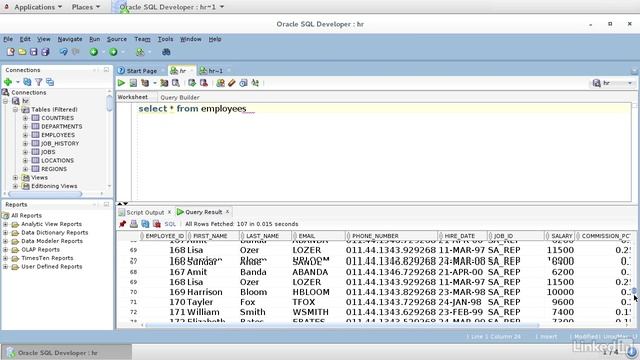Click the Refresh icon in Connections panel
640x360 pixels.
click(27, 82)
